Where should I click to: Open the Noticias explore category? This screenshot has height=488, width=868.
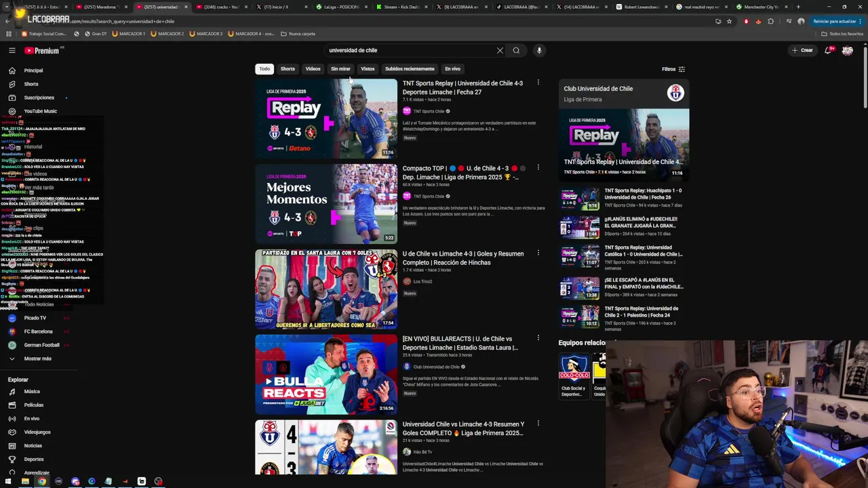[x=33, y=446]
